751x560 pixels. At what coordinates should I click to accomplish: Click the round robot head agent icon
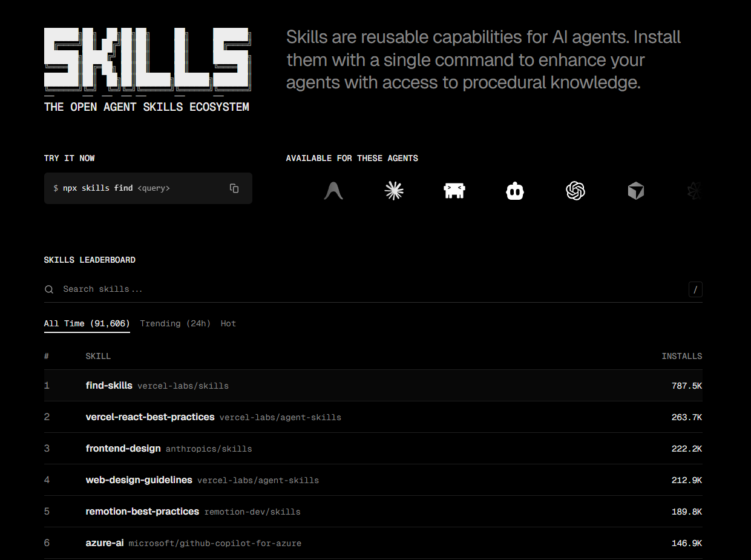click(x=515, y=191)
